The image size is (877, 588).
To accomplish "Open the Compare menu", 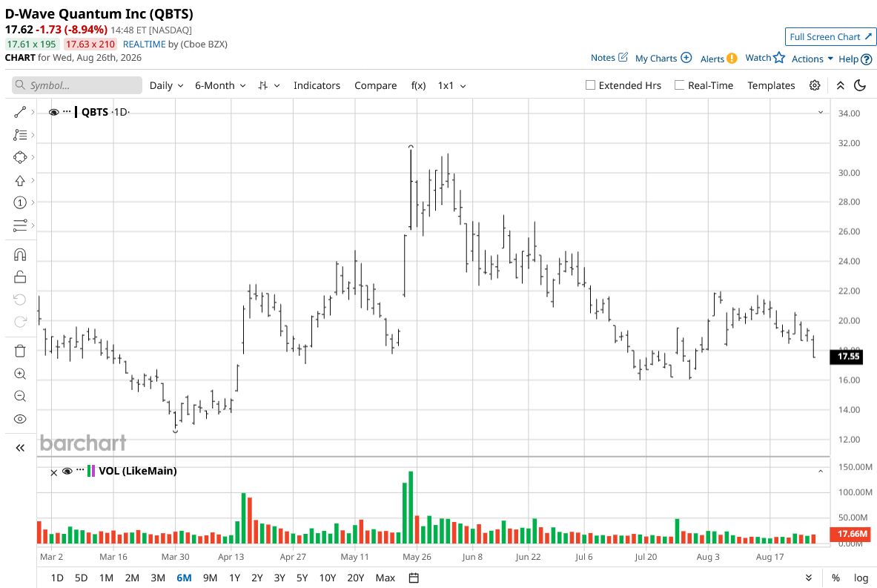I will pyautogui.click(x=375, y=85).
